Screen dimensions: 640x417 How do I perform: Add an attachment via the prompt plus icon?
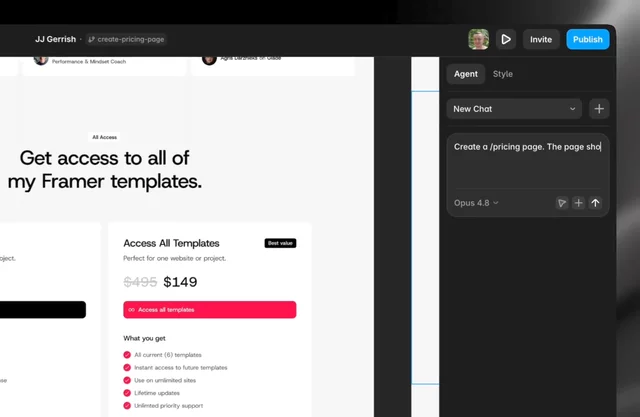click(x=578, y=203)
